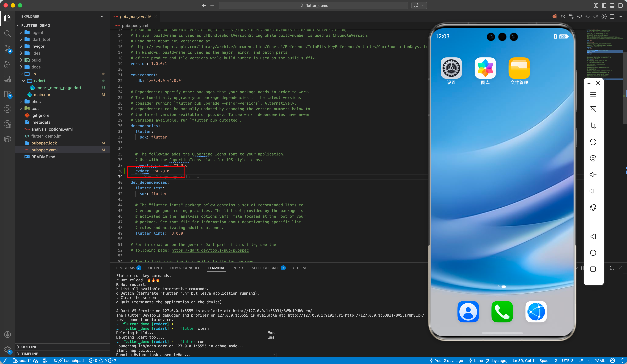Switch to the DEBUG CONSOLE tab
Image resolution: width=627 pixels, height=364 pixels.
coord(185,268)
